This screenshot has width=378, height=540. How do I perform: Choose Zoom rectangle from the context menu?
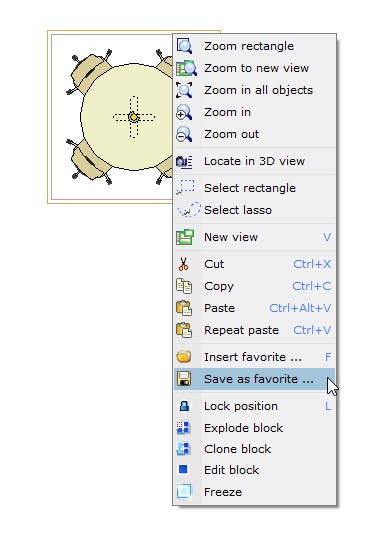click(x=254, y=46)
